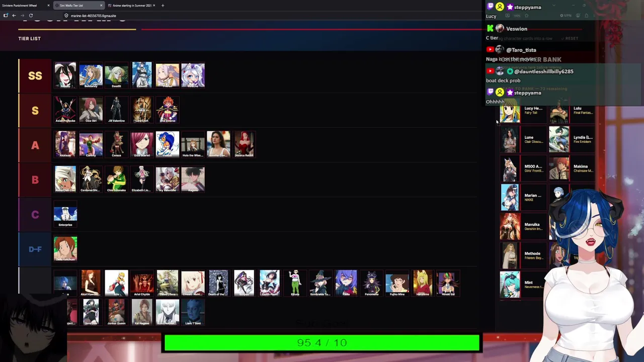The image size is (644, 362).
Task: Choose the Elizabeth Liones card in B tier
Action: pos(142,179)
